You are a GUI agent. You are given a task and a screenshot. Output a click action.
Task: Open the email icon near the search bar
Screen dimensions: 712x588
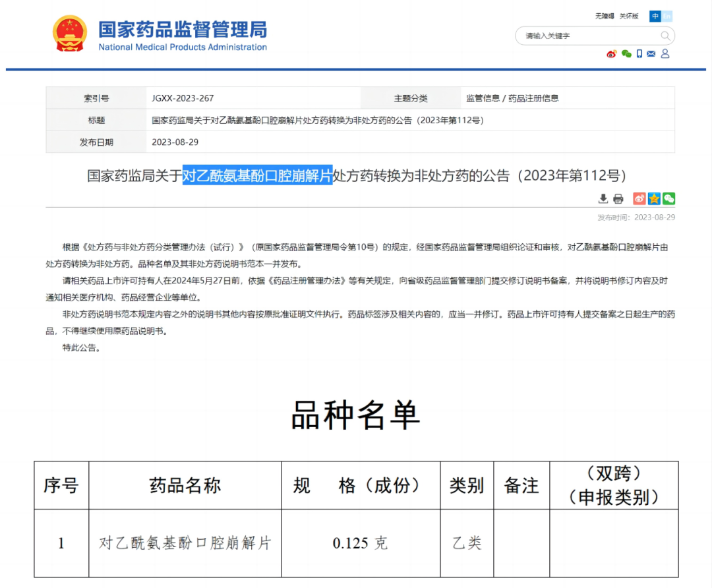click(651, 54)
